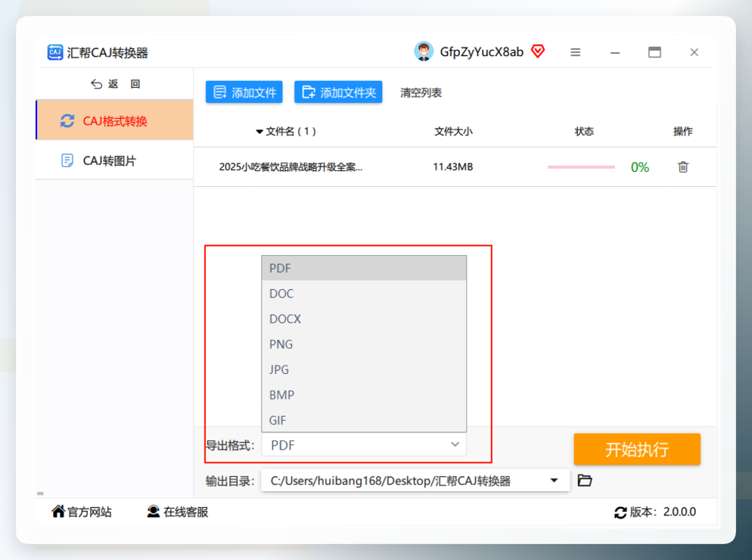Choose PDF in format dropdown list
This screenshot has height=560, width=752.
click(x=364, y=268)
